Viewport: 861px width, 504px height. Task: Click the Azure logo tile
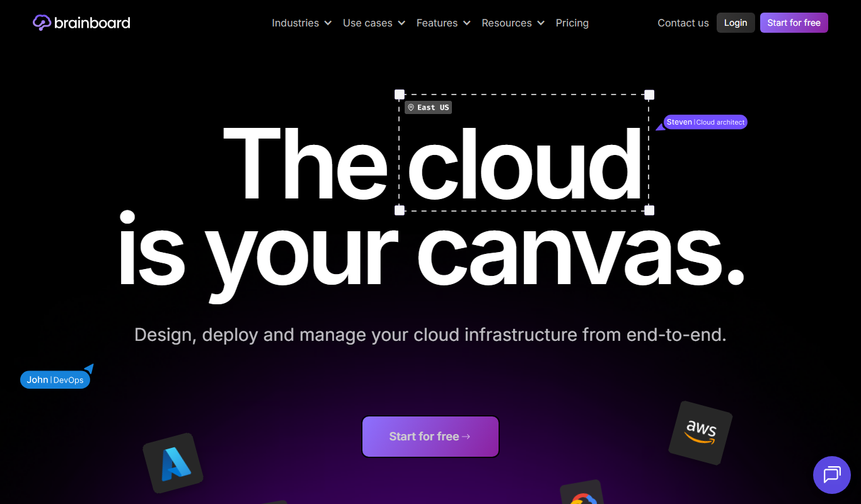pos(173,463)
